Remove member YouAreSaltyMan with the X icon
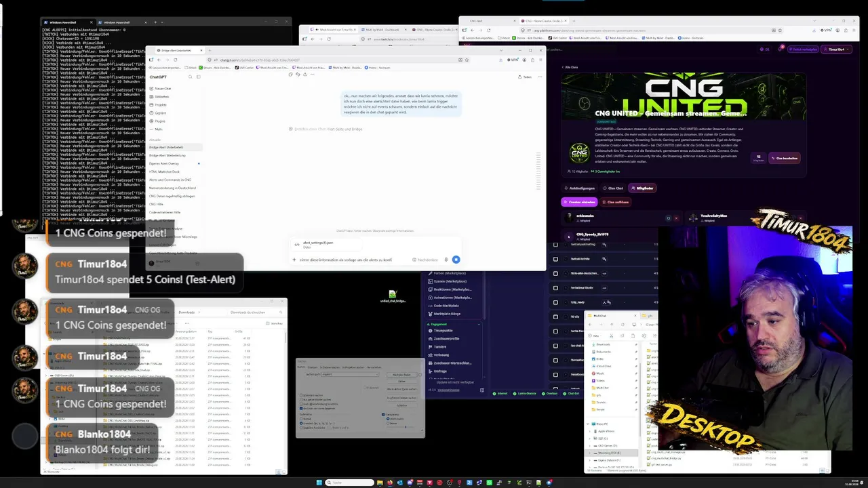 (801, 218)
